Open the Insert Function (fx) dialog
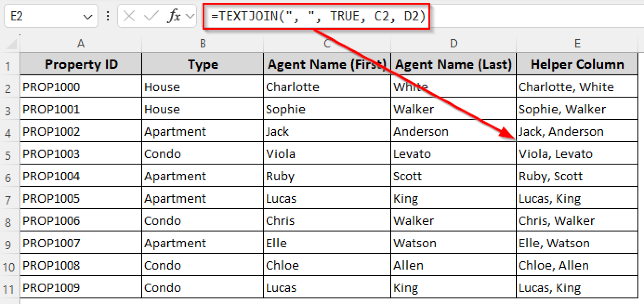Screen dimensions: 644x304 click(x=173, y=16)
